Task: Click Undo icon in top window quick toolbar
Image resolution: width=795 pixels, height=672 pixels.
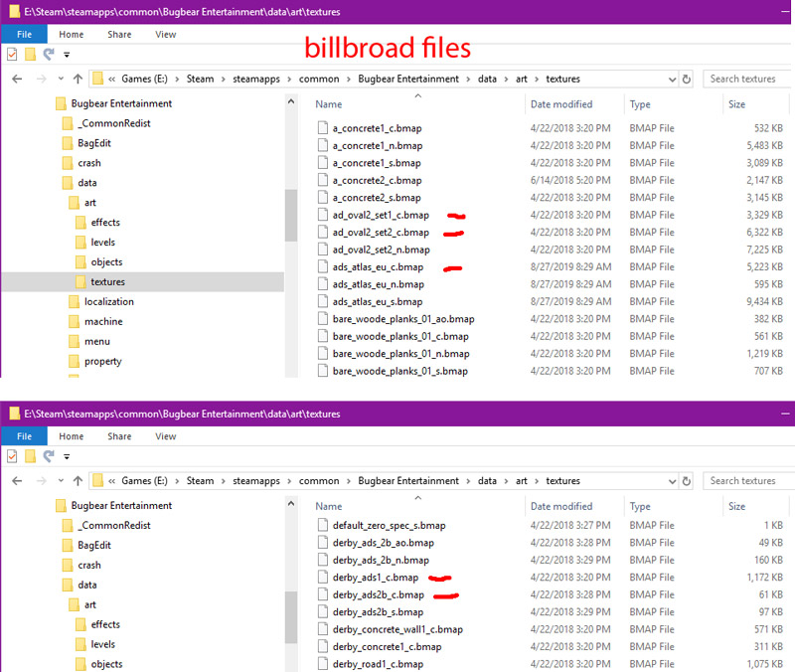Action: click(49, 54)
